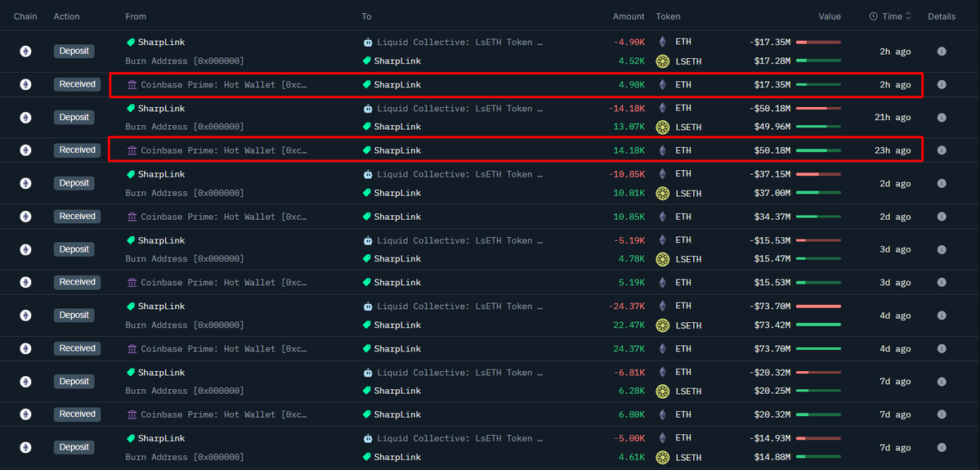Click Deposit badge on the 2h ago row
This screenshot has width=980, height=470.
click(x=74, y=51)
